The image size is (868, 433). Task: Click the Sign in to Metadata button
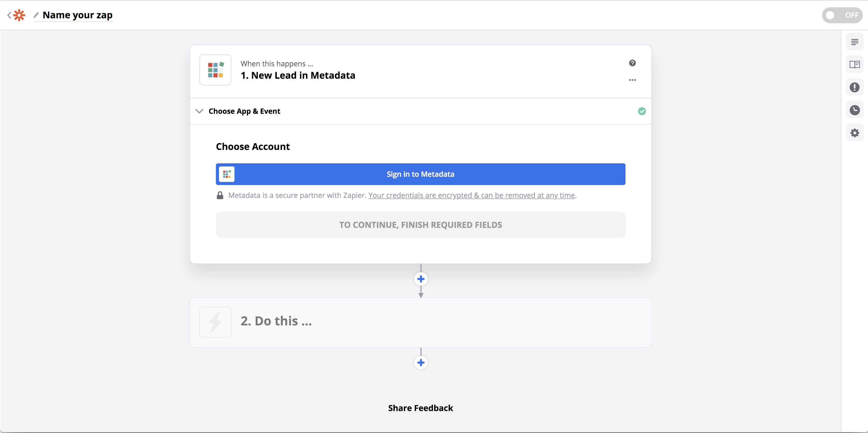coord(420,174)
